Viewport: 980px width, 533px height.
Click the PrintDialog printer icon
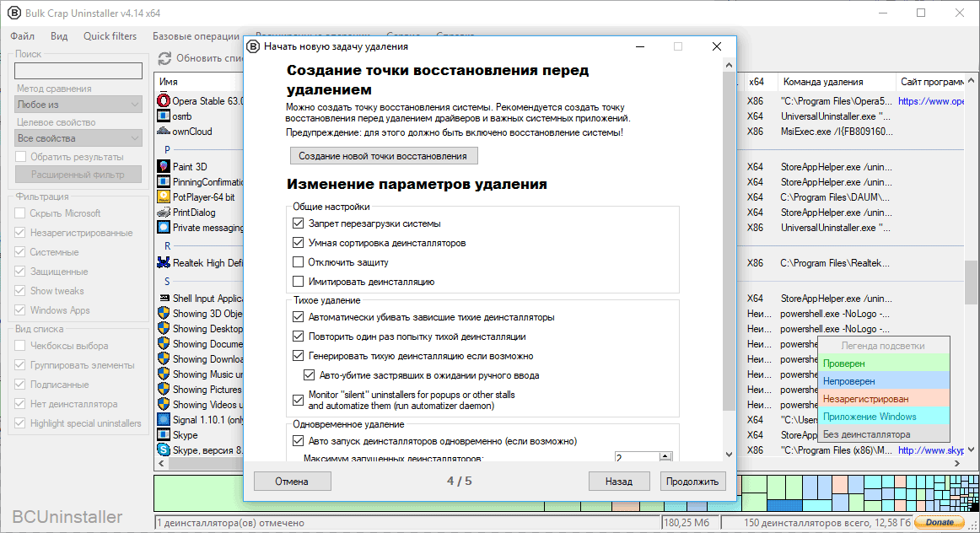(164, 213)
